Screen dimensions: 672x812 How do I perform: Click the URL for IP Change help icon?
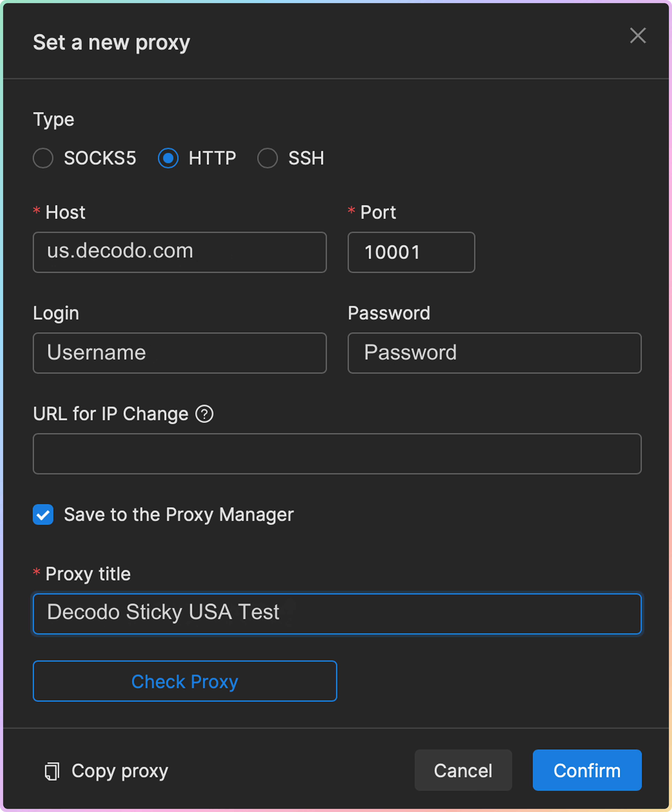coord(204,414)
